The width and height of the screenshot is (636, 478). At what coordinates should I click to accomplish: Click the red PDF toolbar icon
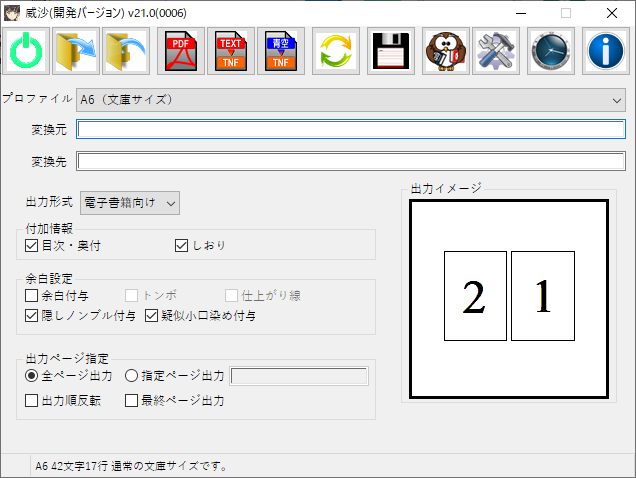click(180, 51)
